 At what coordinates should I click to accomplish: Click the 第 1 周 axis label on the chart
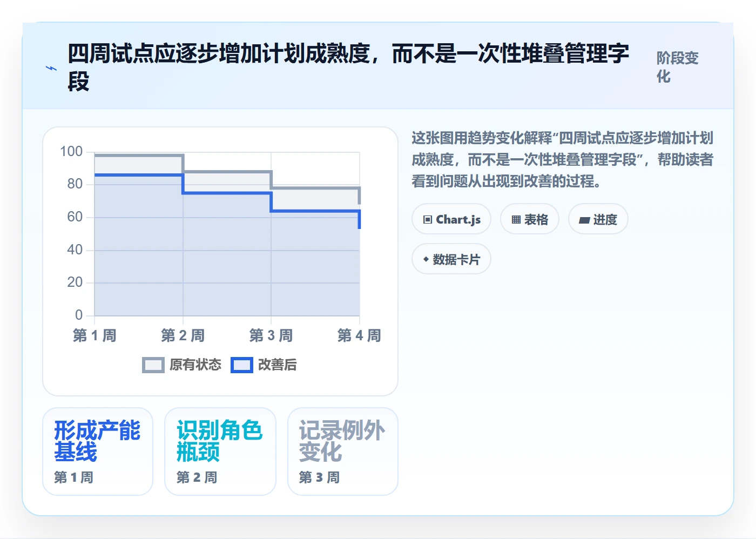(x=94, y=335)
